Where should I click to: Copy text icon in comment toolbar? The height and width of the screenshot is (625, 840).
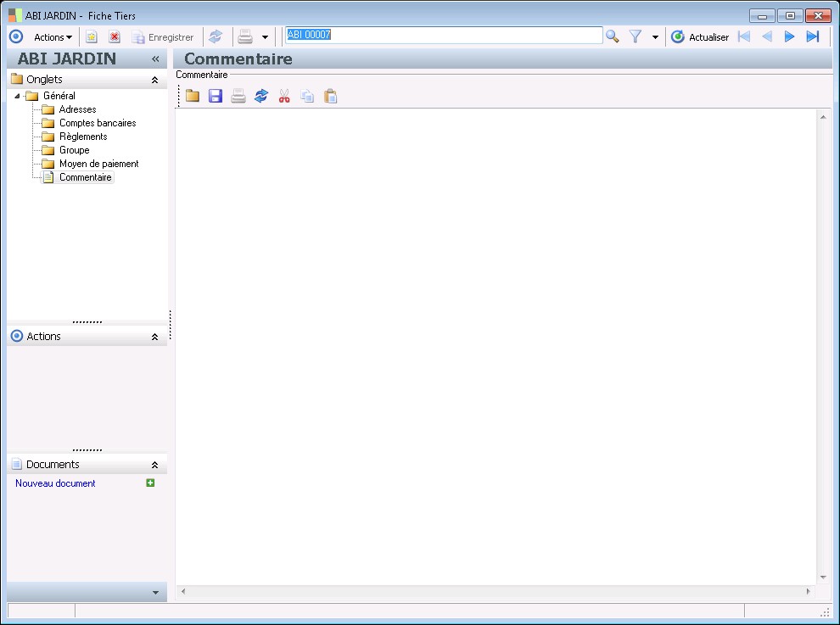point(307,96)
